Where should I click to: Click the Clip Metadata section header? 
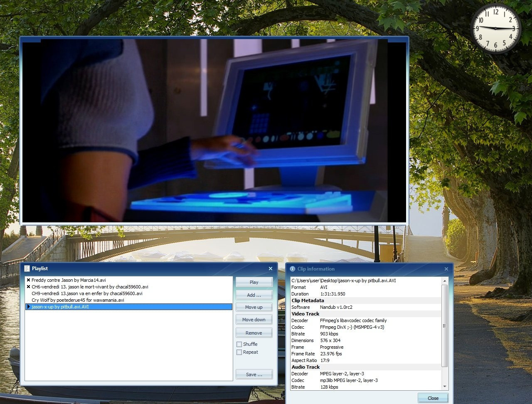308,301
